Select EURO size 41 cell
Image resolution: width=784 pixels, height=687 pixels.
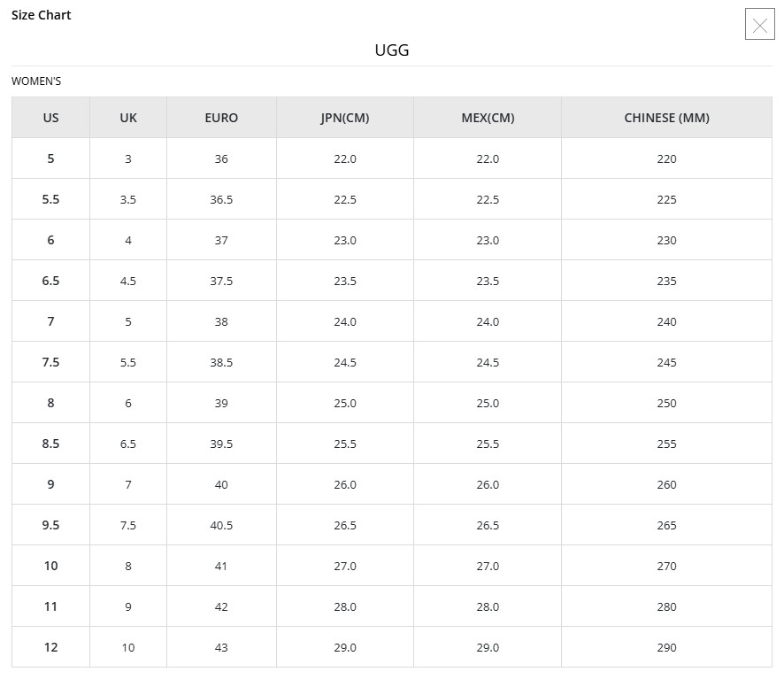221,566
